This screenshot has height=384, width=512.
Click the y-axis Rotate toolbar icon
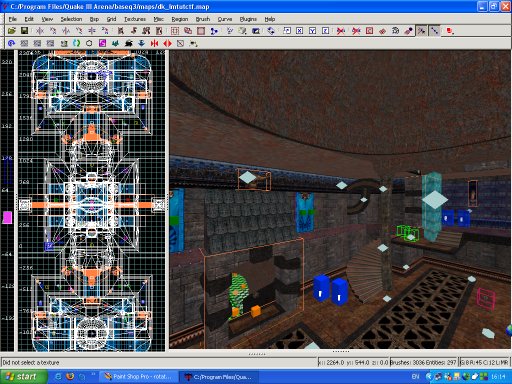(x=79, y=31)
